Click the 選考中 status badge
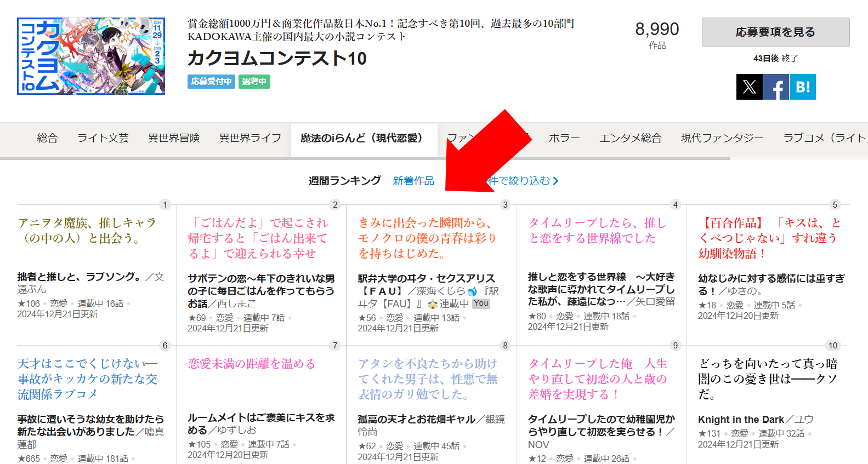The width and height of the screenshot is (868, 464). [x=254, y=82]
